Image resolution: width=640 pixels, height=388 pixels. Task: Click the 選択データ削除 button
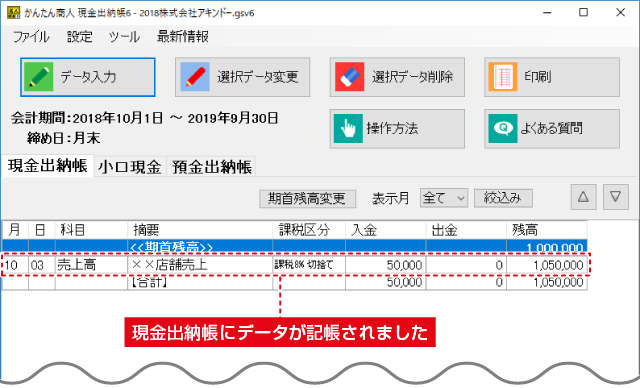click(397, 77)
